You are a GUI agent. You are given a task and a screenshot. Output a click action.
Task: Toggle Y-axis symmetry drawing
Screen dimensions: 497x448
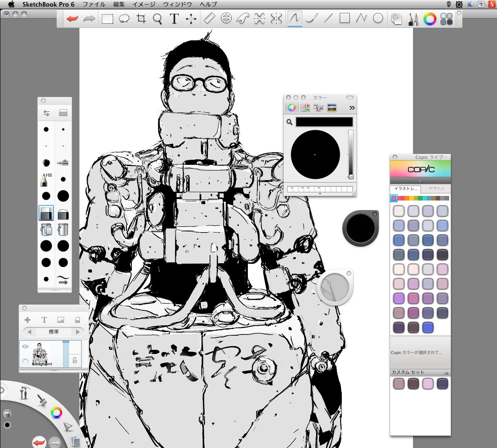[277, 19]
